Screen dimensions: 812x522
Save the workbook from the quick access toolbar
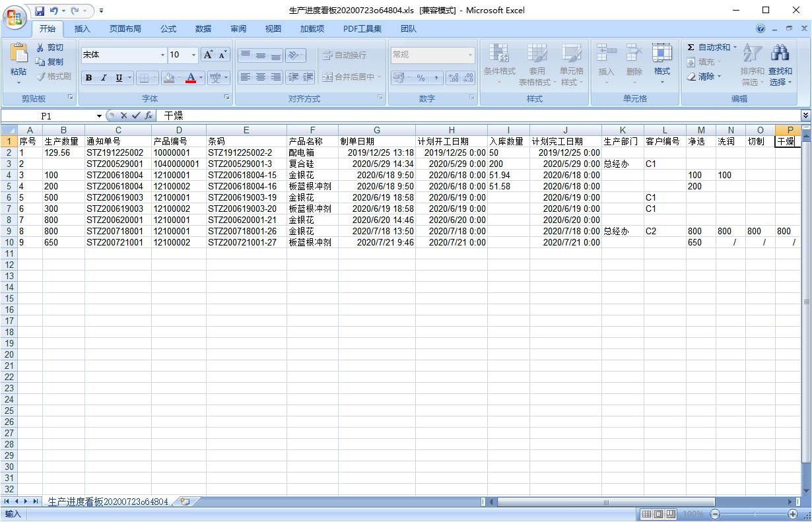40,11
